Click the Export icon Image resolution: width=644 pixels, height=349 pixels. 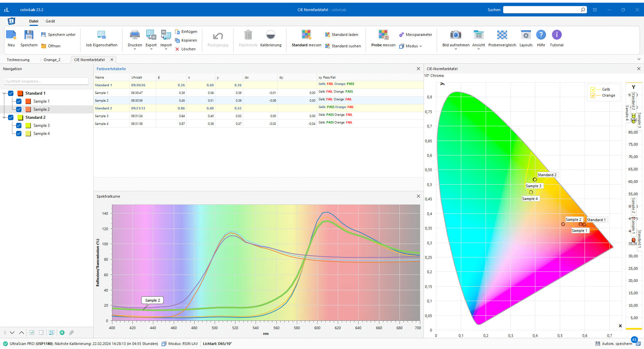(151, 35)
